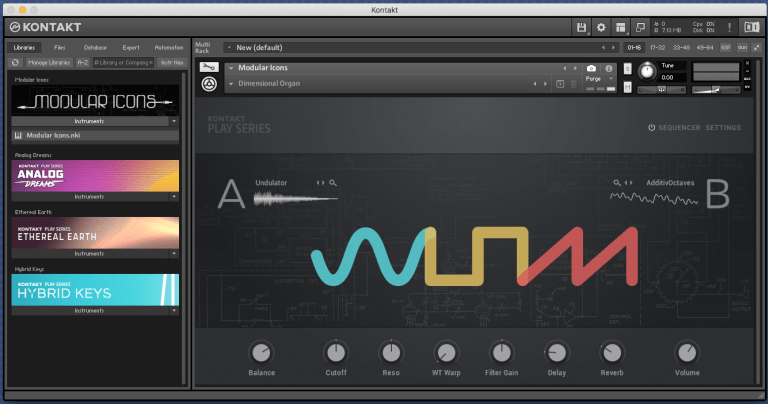
Task: Click the refresh libraries icon
Action: click(x=16, y=62)
